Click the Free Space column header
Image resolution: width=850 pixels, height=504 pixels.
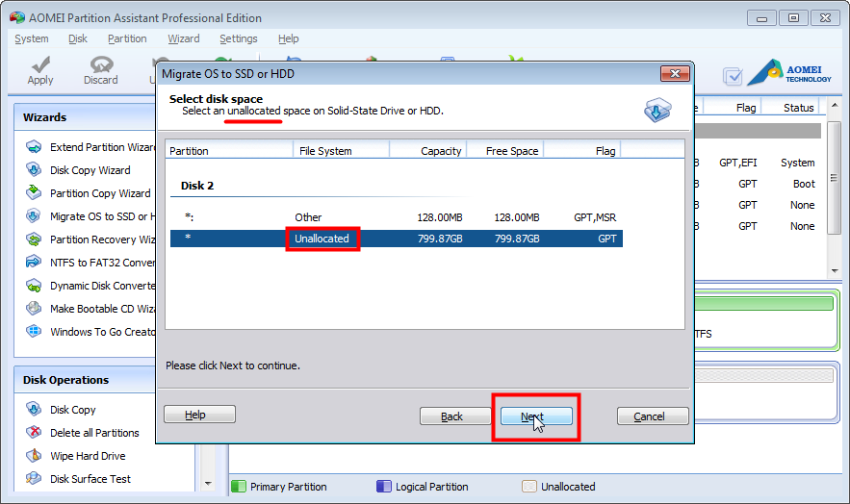click(504, 150)
